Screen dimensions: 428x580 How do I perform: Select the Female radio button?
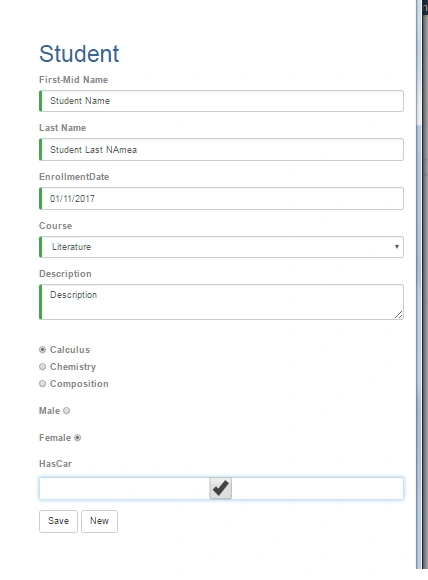click(77, 438)
